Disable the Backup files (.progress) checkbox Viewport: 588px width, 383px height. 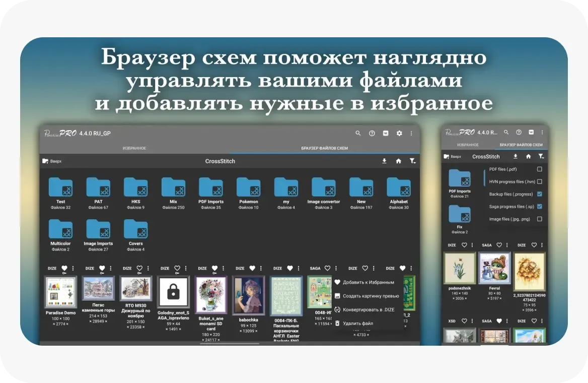tap(540, 194)
